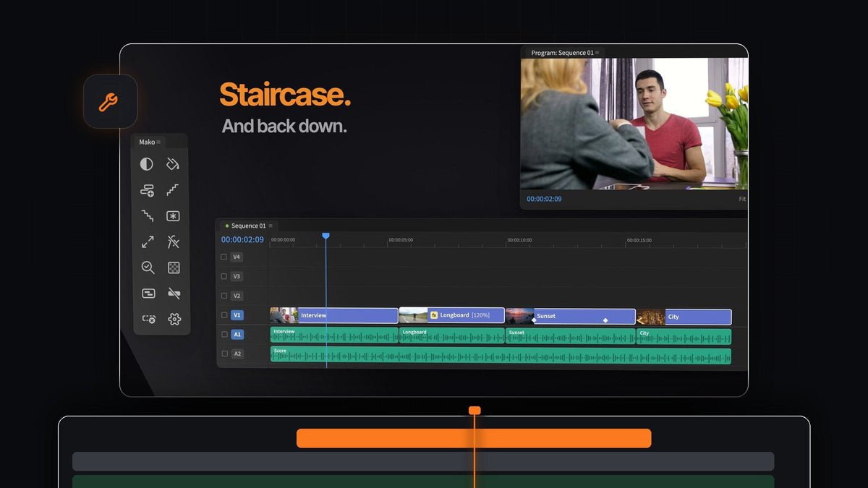
Task: Click the second keyframe diamond on Sunset clip
Action: [x=605, y=320]
